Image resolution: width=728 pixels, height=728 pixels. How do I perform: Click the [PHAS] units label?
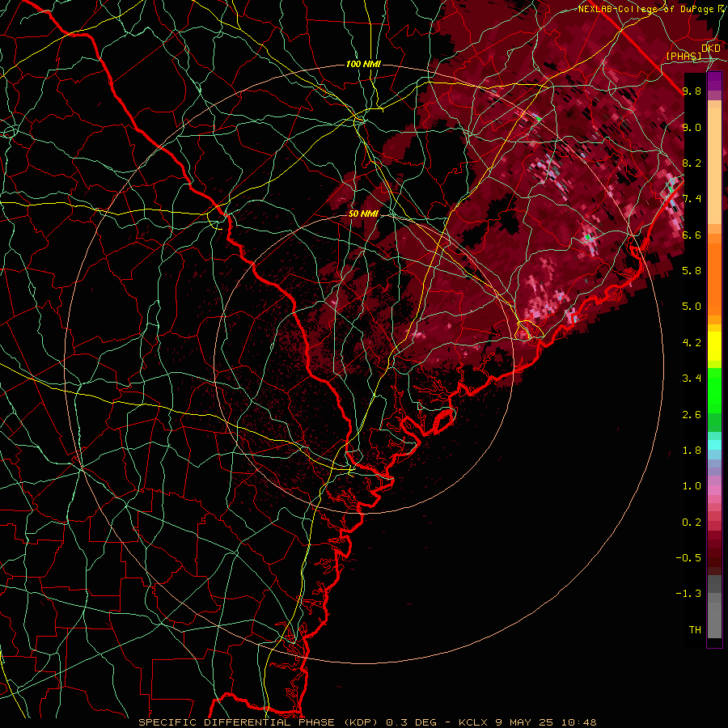point(684,56)
